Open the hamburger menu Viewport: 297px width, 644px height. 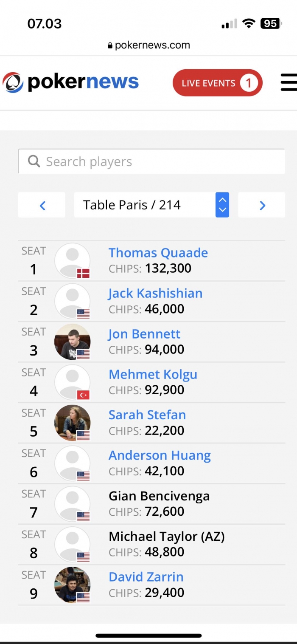click(289, 82)
